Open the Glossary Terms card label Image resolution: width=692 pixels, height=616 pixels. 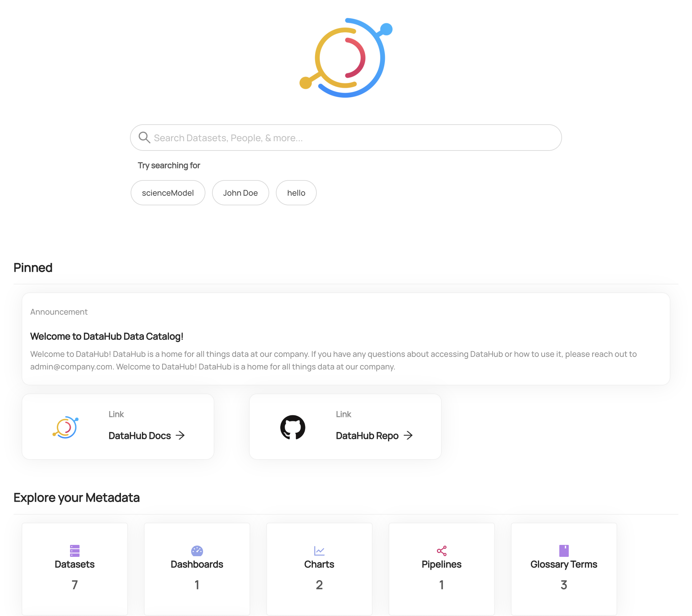tap(564, 564)
